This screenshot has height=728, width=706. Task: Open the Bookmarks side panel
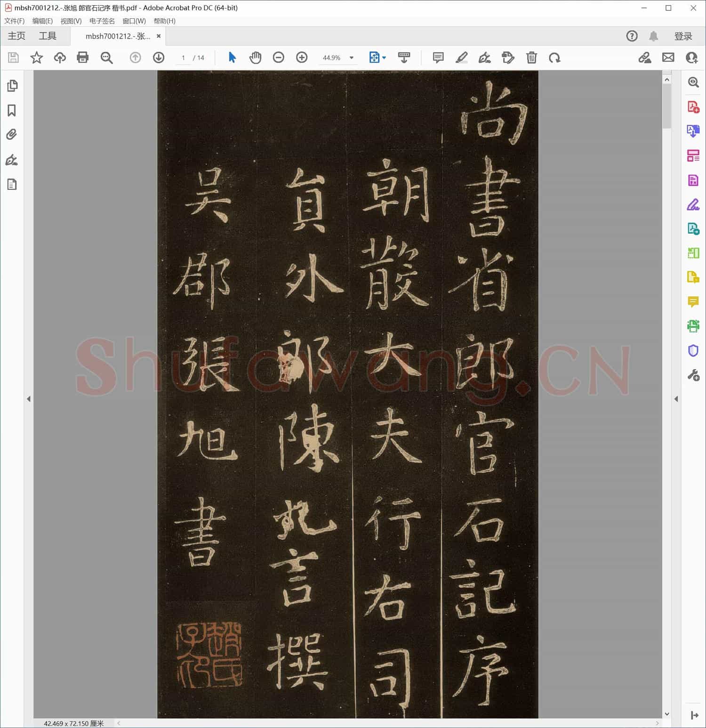[x=12, y=111]
